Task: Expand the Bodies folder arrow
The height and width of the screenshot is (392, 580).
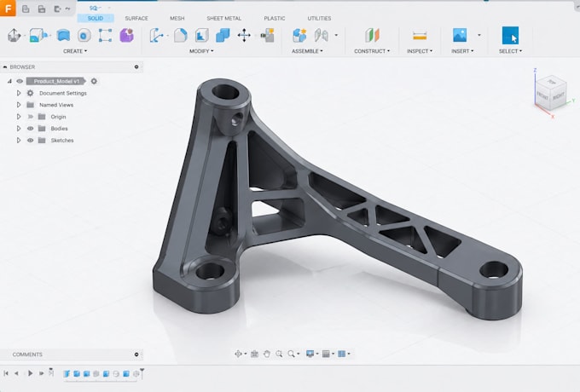Action: (x=19, y=129)
